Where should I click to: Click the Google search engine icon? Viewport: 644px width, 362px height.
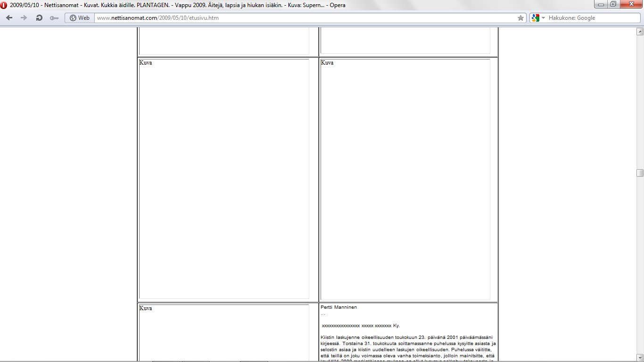click(535, 18)
